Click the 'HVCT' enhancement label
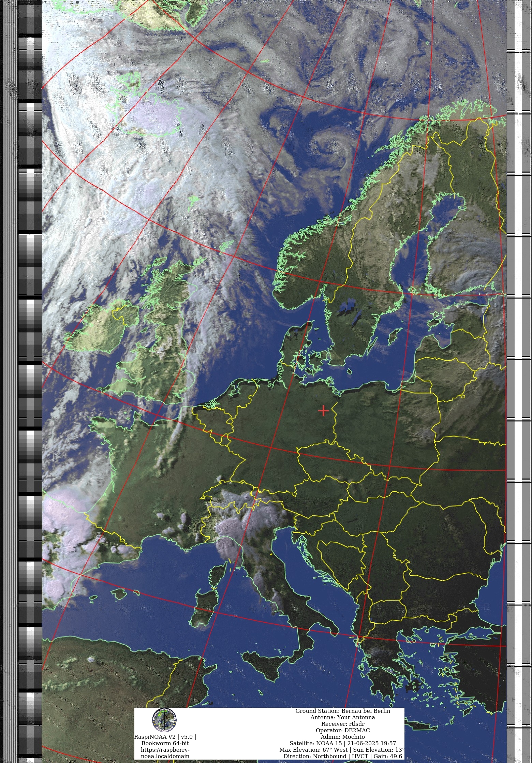 click(x=360, y=756)
